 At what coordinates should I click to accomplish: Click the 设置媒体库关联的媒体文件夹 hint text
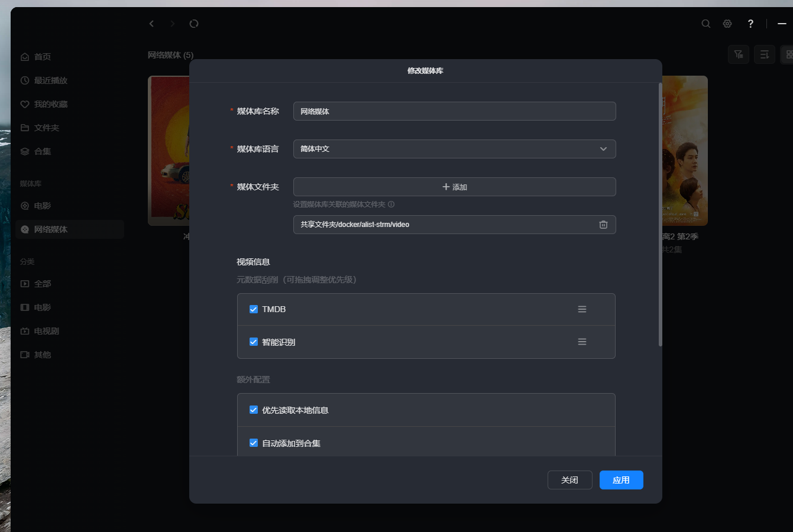coord(339,205)
